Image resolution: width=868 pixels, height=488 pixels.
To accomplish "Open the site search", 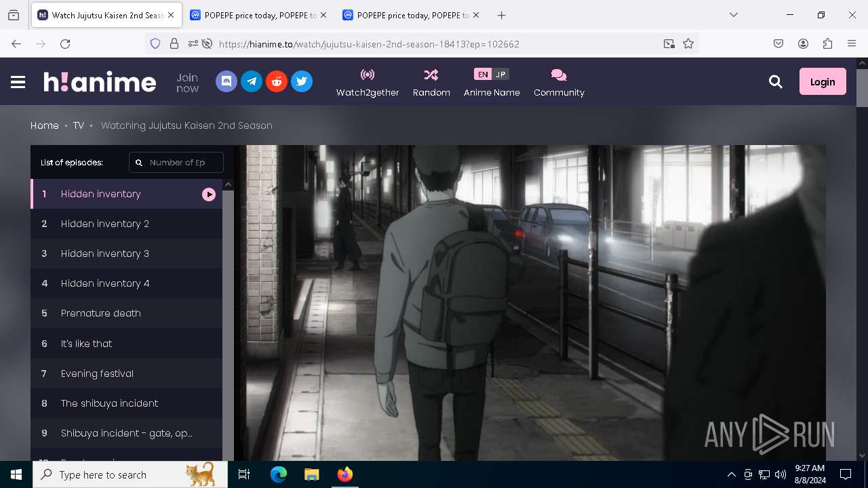I will click(x=776, y=82).
